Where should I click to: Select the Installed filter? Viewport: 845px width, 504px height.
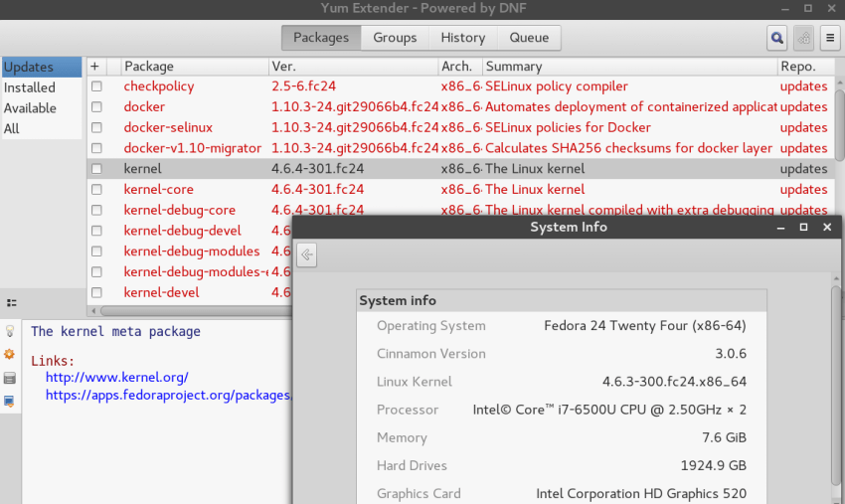(42, 87)
